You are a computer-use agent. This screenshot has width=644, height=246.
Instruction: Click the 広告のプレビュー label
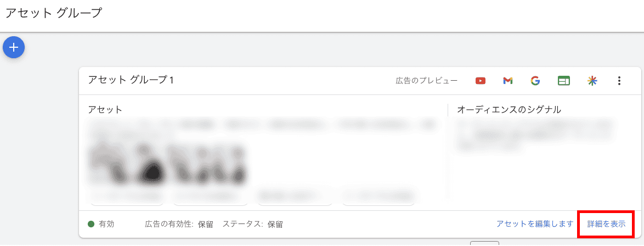(426, 81)
